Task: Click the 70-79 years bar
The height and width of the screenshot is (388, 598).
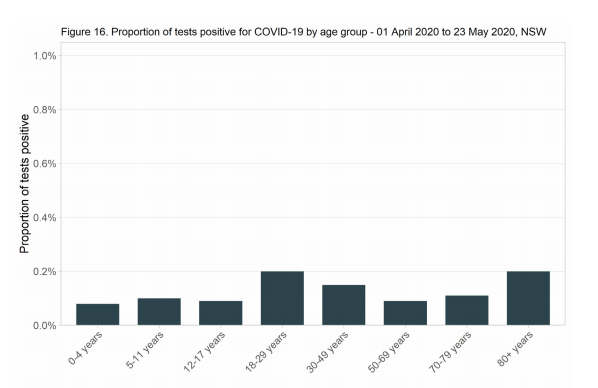Action: (467, 310)
